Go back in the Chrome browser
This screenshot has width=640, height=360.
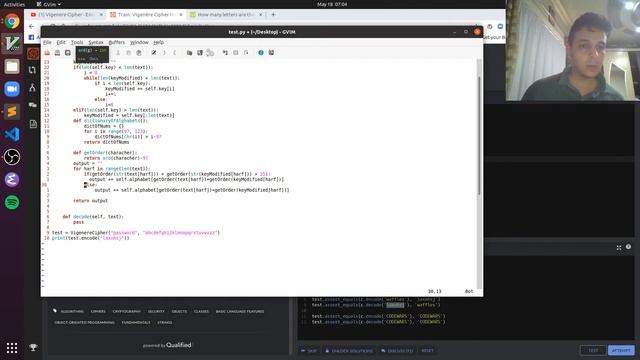pyautogui.click(x=32, y=26)
